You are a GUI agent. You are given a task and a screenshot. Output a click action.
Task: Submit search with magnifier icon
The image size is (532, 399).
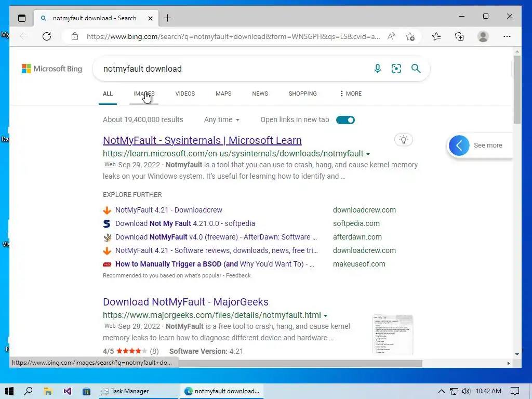[416, 69]
